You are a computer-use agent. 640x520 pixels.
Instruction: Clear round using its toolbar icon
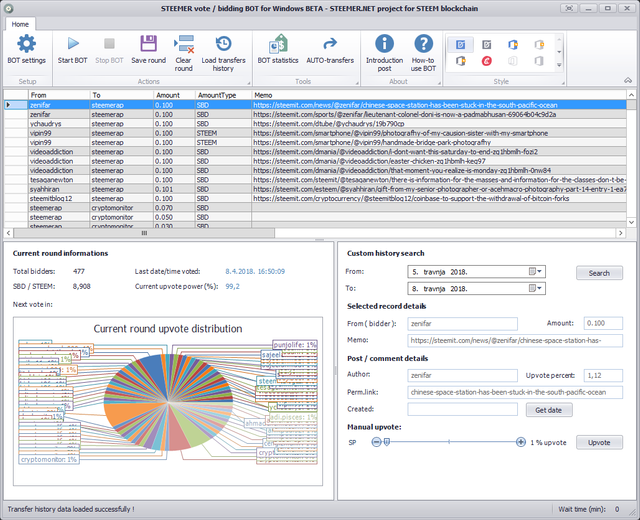tap(184, 44)
